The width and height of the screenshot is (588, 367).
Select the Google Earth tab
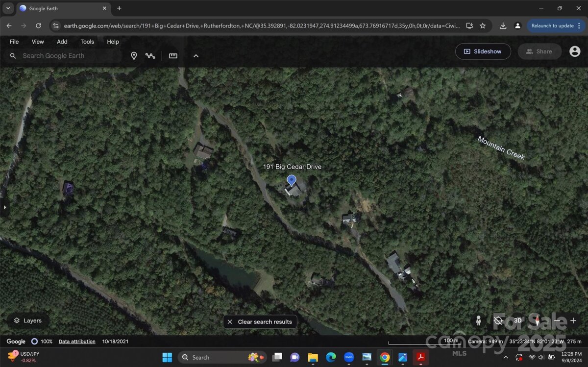click(64, 8)
